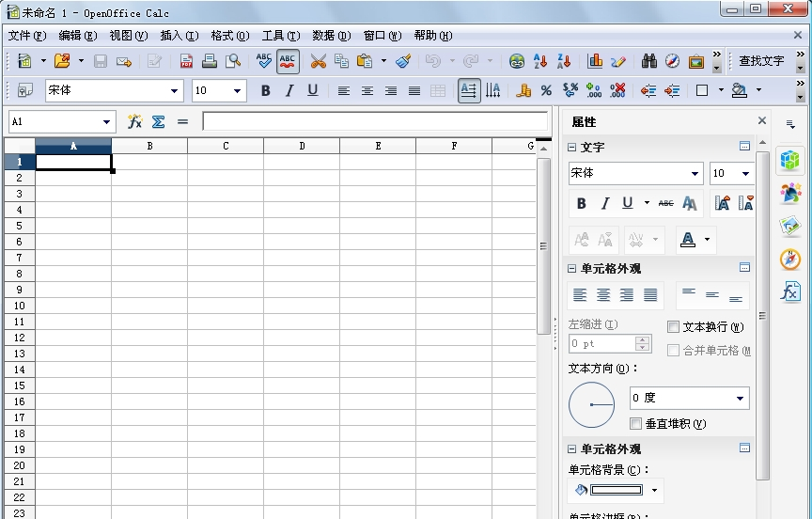Click the Cut scissors icon

coord(318,61)
